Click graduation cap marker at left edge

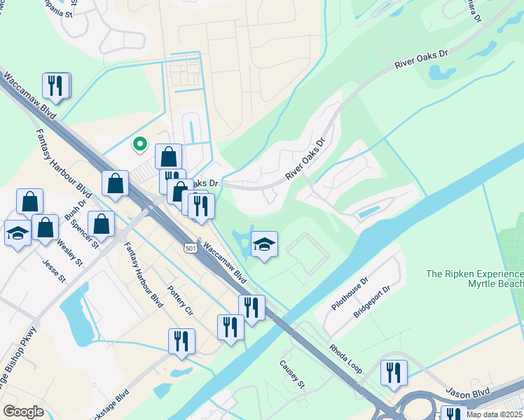(18, 235)
